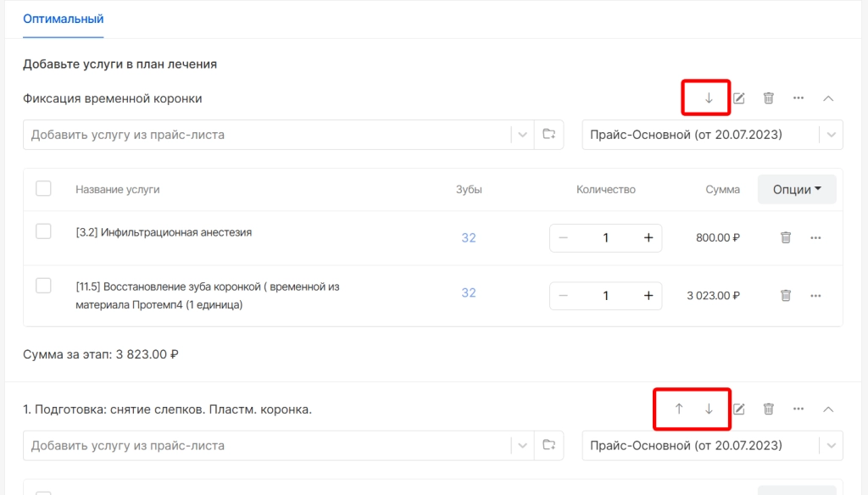Move 'Фиксация временной коронки' stage down
This screenshot has width=868, height=495.
point(709,98)
